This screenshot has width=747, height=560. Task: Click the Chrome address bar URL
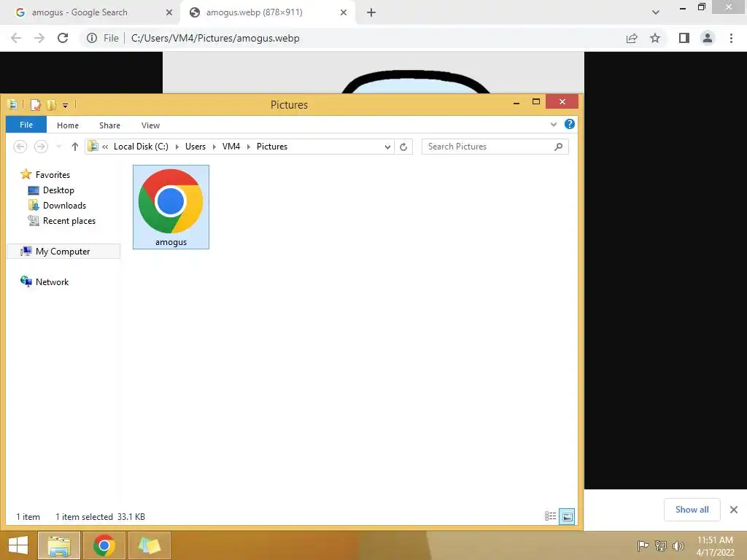215,38
